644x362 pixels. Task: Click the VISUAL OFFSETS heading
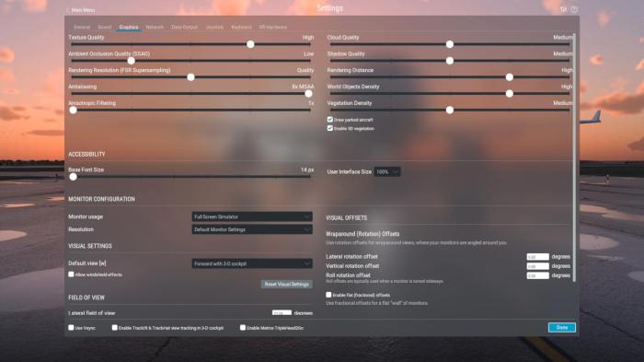pos(346,217)
